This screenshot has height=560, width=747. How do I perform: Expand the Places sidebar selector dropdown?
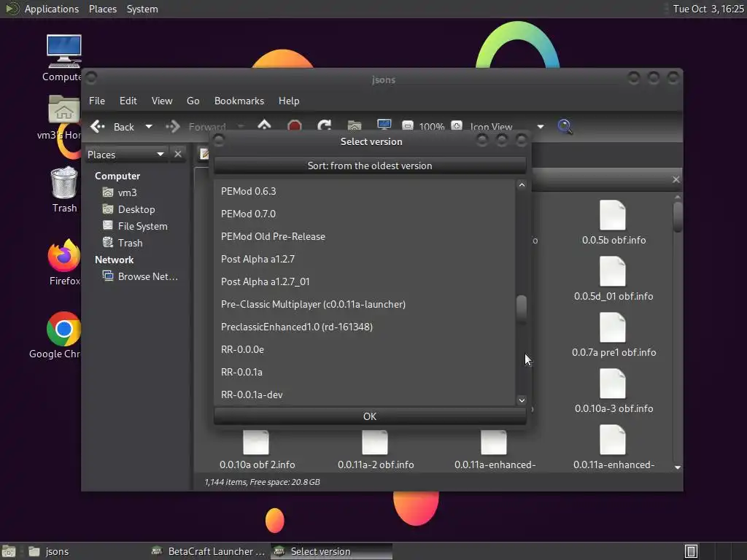(125, 155)
